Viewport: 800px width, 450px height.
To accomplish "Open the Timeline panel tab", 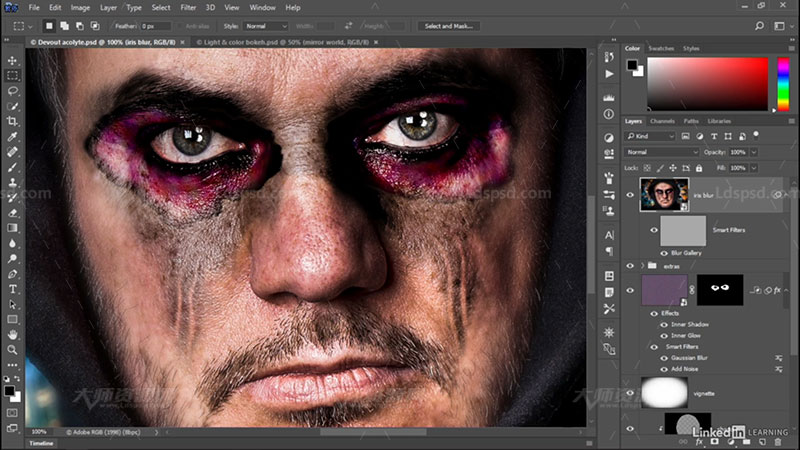I will coord(41,443).
